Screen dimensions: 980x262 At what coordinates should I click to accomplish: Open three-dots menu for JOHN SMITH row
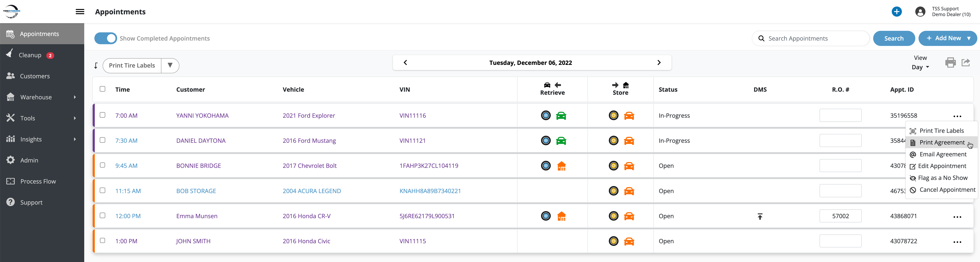(x=957, y=242)
